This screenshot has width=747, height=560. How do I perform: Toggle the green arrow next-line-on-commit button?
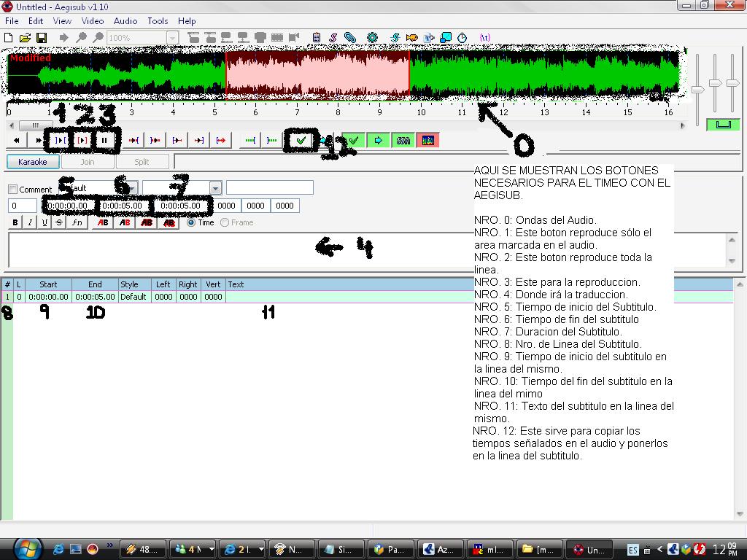coord(379,141)
